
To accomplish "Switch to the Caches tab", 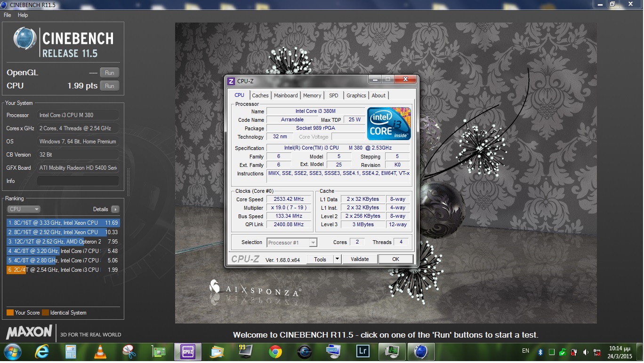I will (260, 95).
